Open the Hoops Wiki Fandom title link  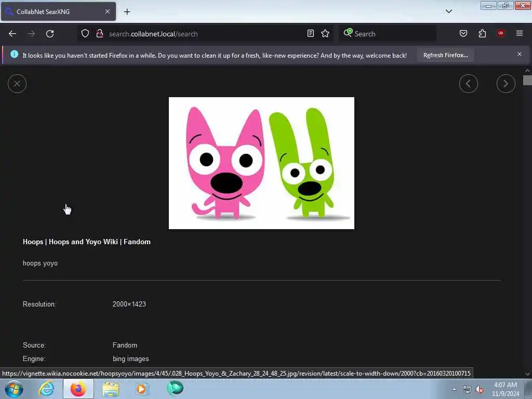coord(87,242)
